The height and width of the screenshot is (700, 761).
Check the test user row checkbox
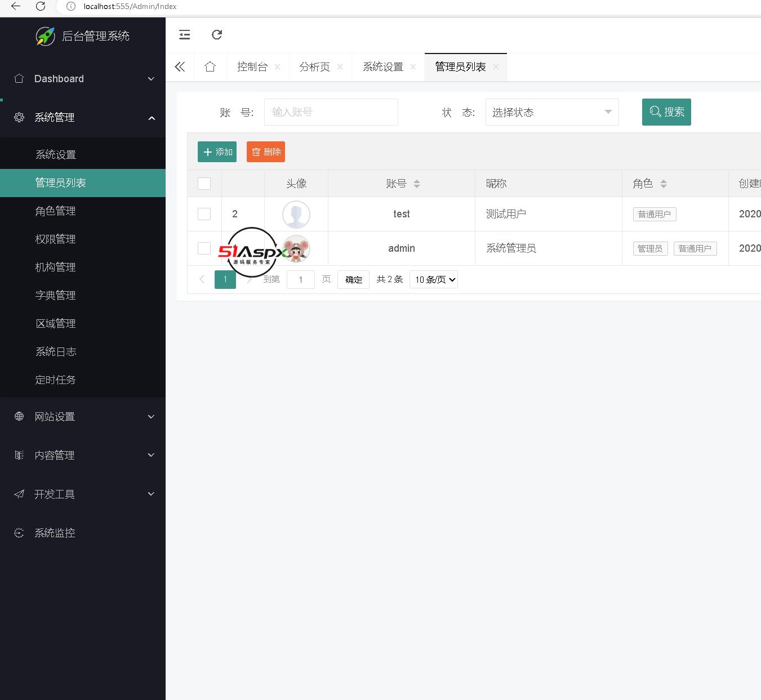tap(204, 214)
